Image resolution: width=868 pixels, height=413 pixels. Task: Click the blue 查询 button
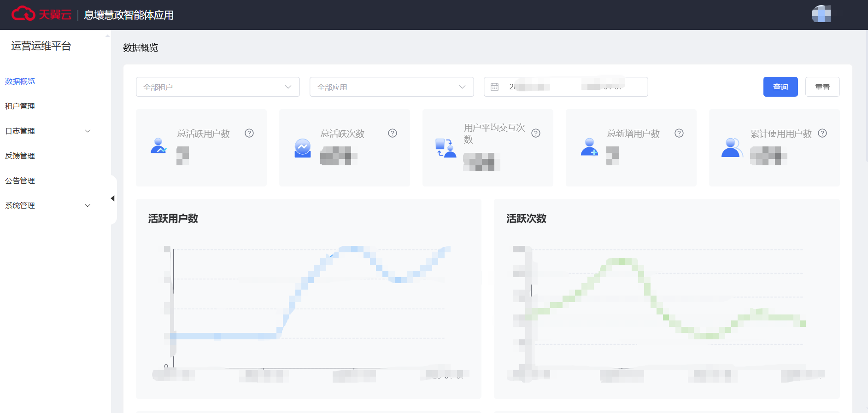click(x=780, y=87)
